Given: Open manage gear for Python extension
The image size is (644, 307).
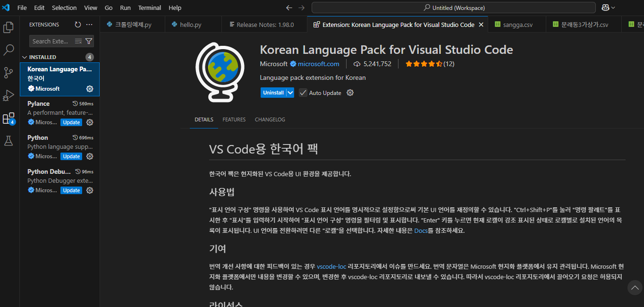Looking at the screenshot, I should [90, 156].
